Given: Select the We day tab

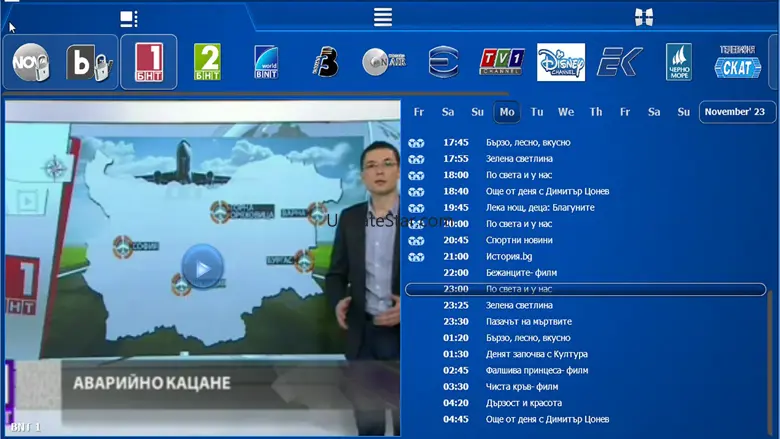Looking at the screenshot, I should click(566, 112).
